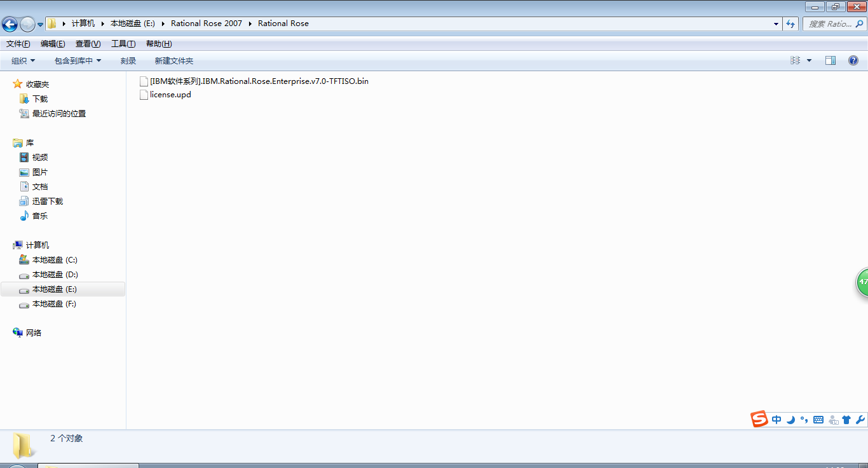Click the Sogou S logo on the IME bar

tap(759, 419)
